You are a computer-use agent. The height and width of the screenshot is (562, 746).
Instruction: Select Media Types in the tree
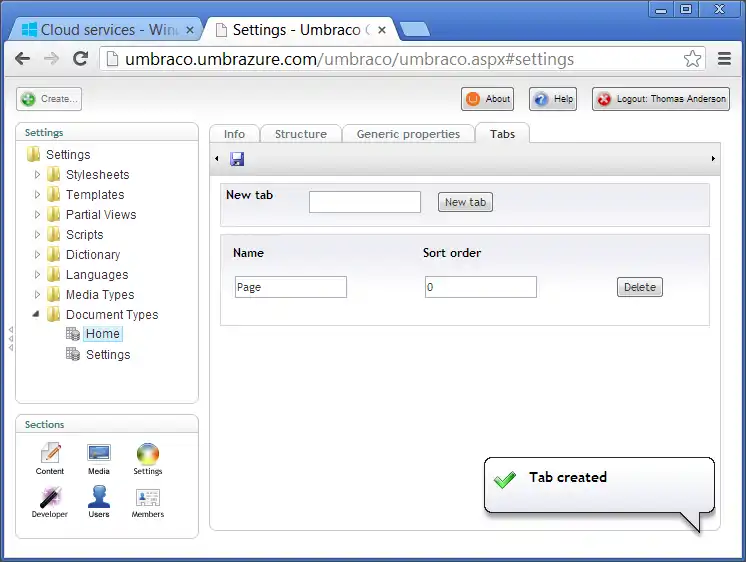click(x=100, y=295)
